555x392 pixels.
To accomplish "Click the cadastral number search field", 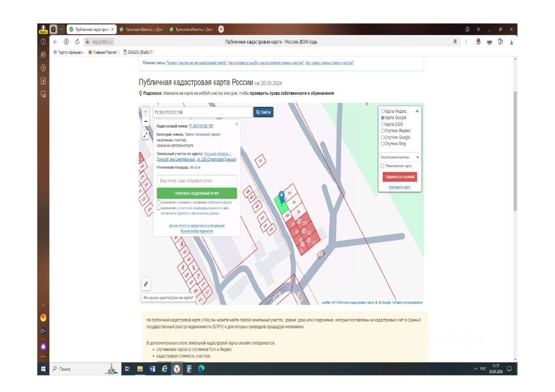I will tap(202, 112).
